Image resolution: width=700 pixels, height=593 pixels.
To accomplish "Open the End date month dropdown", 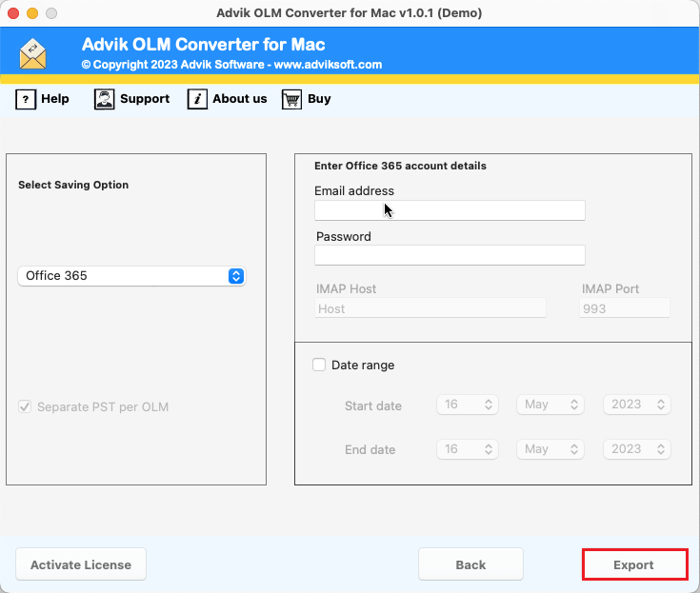I will pos(550,449).
